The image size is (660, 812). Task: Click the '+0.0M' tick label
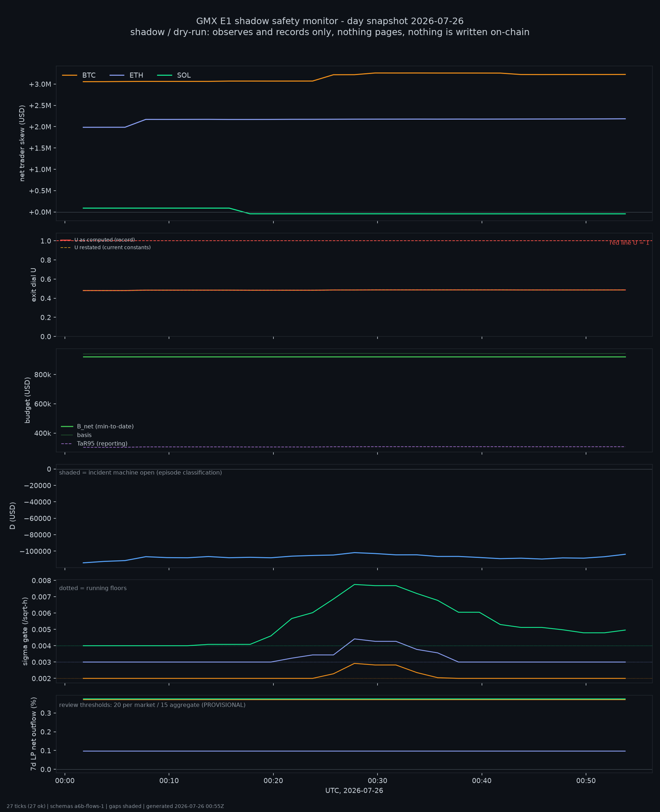40,212
